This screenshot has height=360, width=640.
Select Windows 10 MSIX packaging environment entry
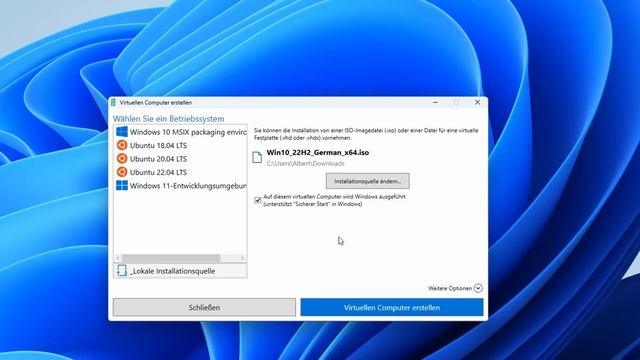pos(180,132)
